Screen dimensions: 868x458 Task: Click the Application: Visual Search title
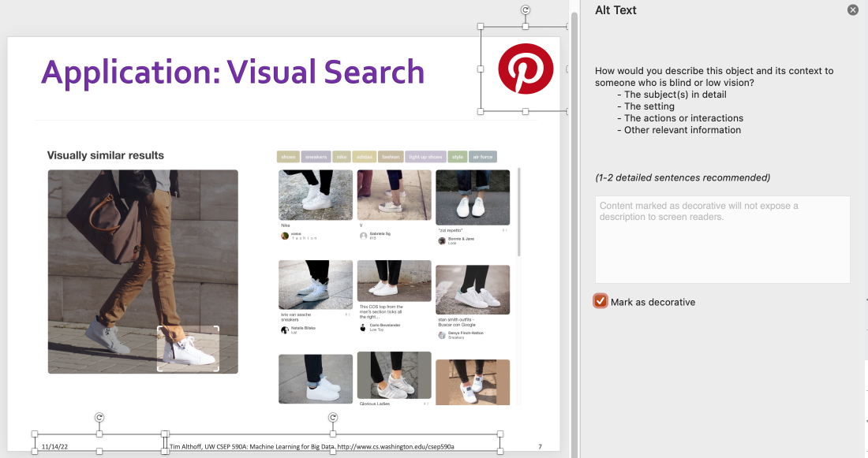(233, 73)
